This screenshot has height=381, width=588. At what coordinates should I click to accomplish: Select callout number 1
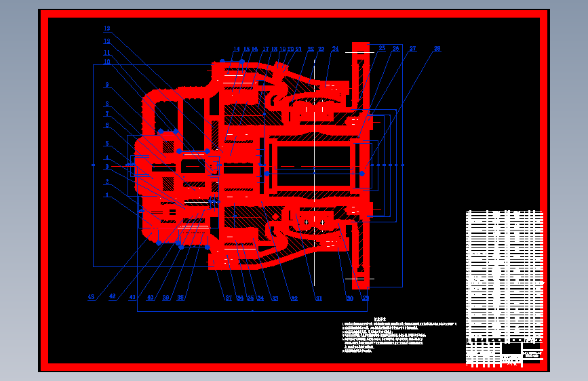point(107,195)
